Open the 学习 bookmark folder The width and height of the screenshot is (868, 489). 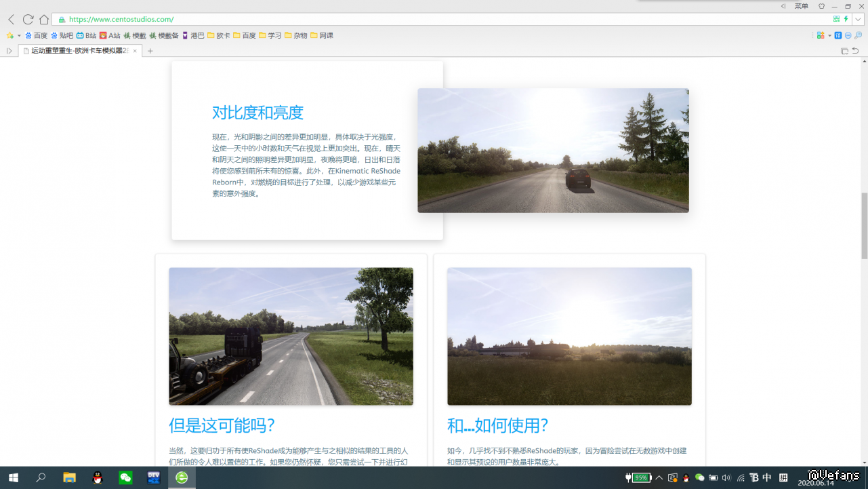(x=270, y=35)
